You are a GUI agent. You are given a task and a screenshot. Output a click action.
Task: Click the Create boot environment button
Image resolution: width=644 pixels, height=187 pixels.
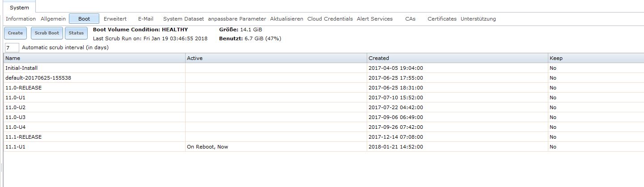tap(15, 33)
